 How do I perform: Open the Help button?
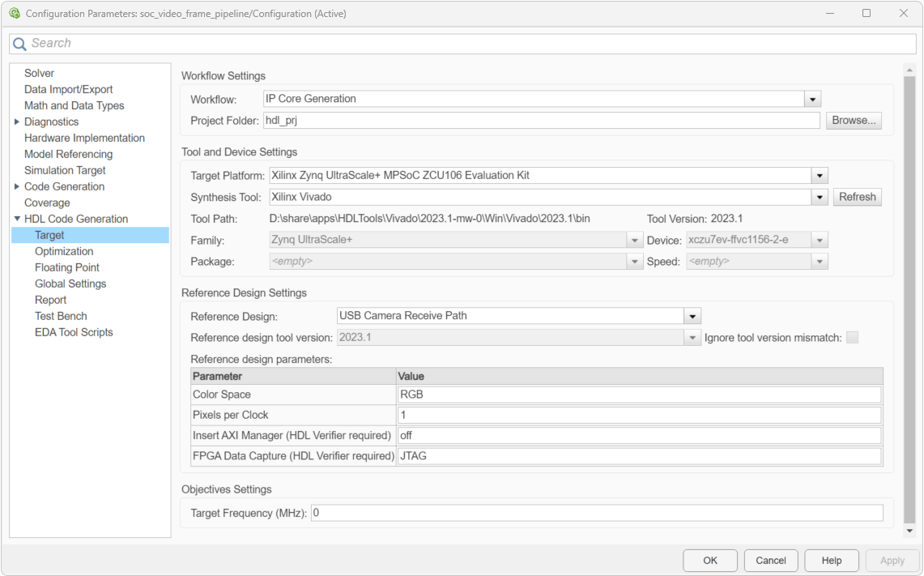(831, 560)
